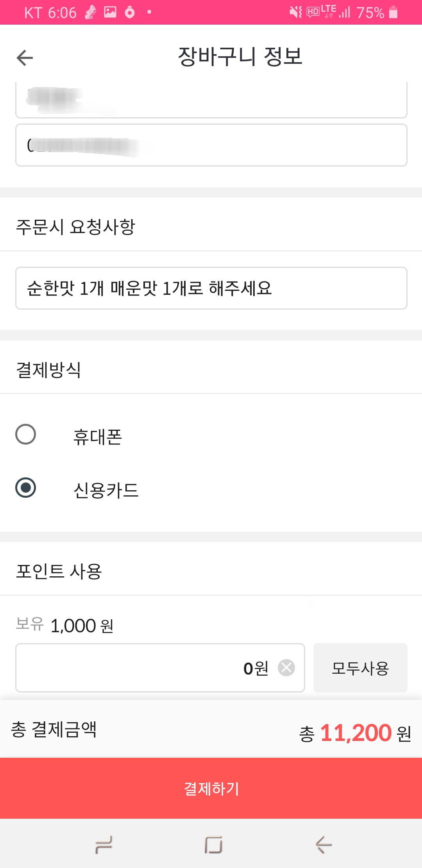
Task: Tap the mute status icon in status bar
Action: [x=296, y=13]
